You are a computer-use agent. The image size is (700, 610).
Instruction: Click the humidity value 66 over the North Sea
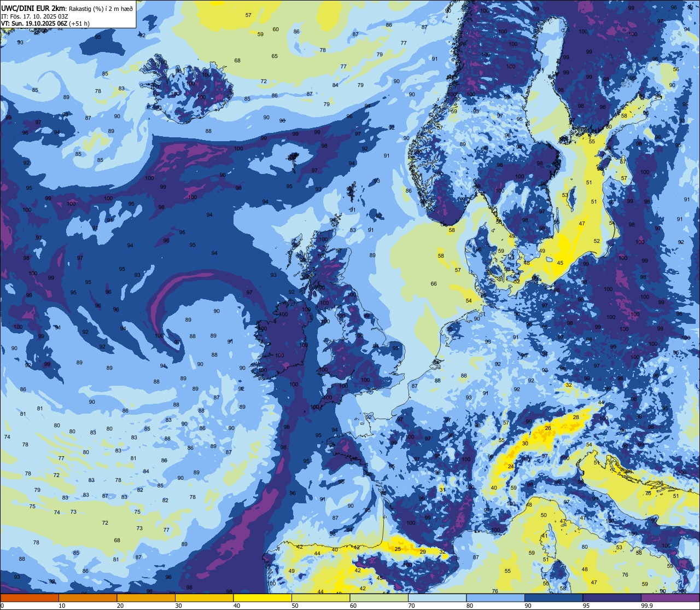434,283
